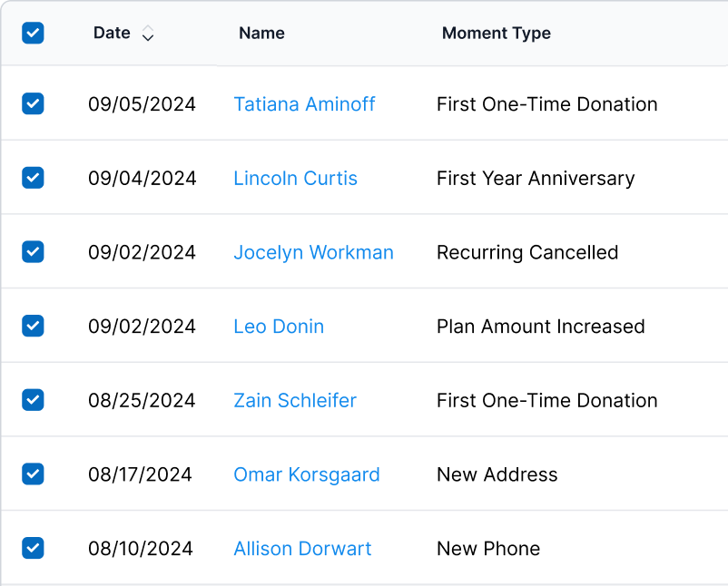Screen dimensions: 728x586
Task: Uncheck the Lincoln Curtis row checkbox
Action: coord(33,178)
